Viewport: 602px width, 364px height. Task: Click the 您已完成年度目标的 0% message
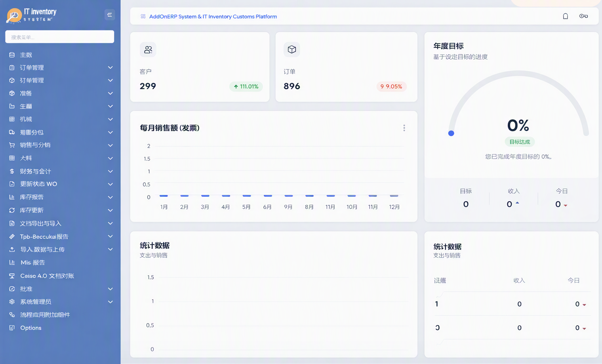coord(518,157)
